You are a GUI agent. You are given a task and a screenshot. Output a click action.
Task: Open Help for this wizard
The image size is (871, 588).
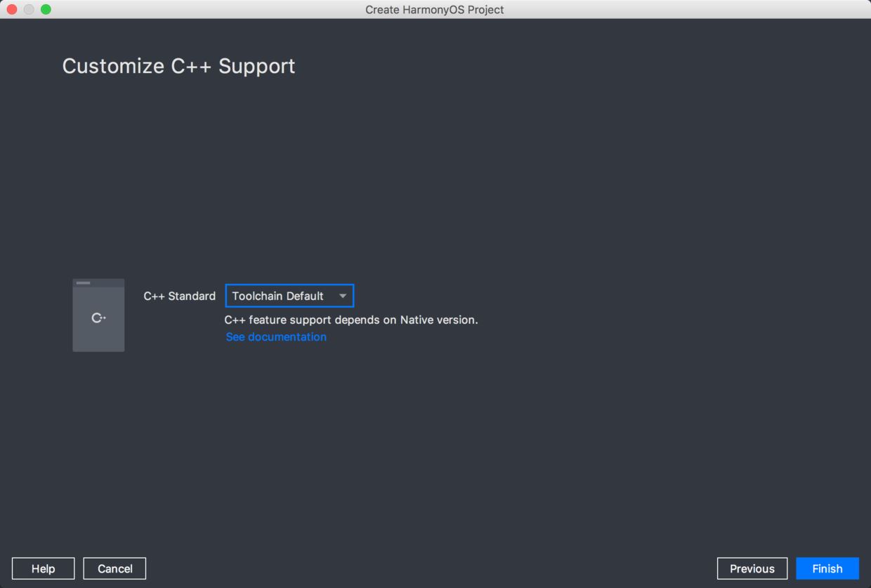click(x=43, y=568)
